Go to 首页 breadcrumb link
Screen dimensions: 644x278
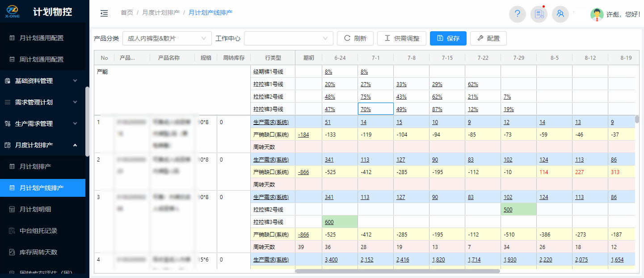pyautogui.click(x=127, y=13)
